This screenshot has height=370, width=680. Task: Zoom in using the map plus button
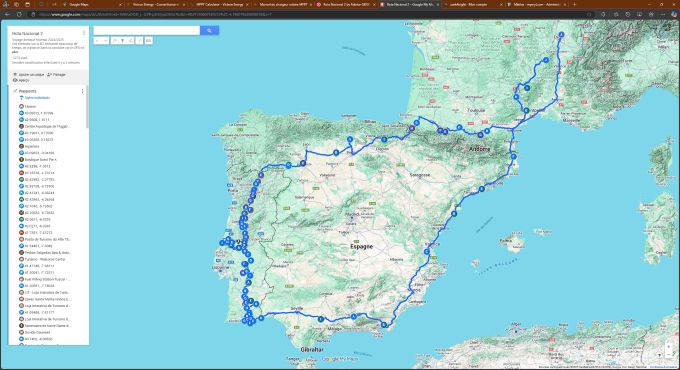coord(668,347)
